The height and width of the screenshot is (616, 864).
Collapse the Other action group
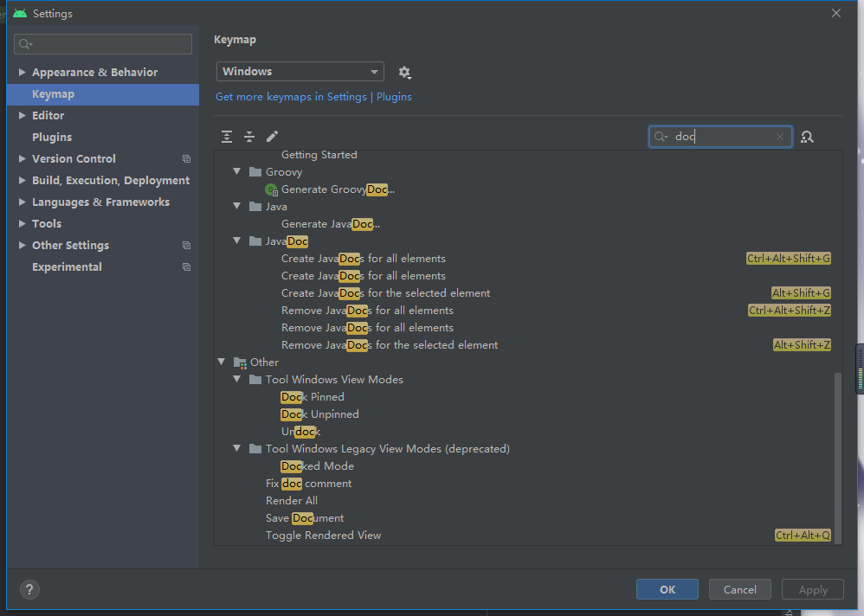tap(222, 362)
